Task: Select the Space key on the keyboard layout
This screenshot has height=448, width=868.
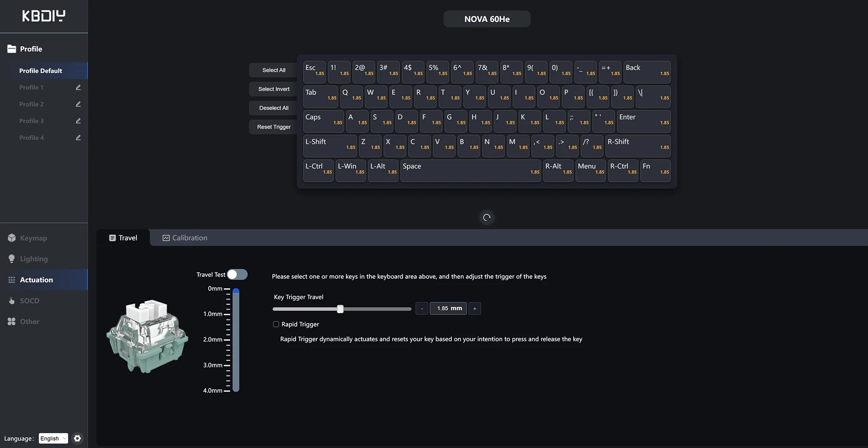Action: pyautogui.click(x=470, y=171)
